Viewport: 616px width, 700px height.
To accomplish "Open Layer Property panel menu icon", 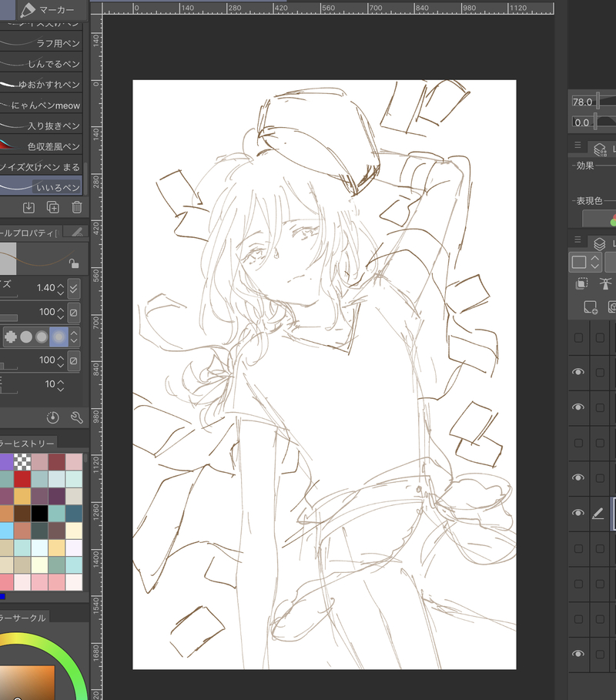I will click(577, 145).
